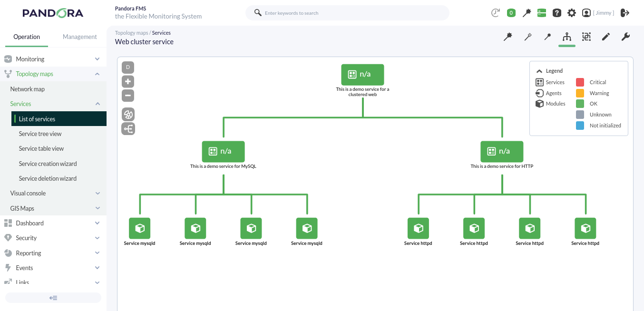Image resolution: width=644 pixels, height=311 pixels.
Task: Open List of services menu item
Action: pos(59,119)
